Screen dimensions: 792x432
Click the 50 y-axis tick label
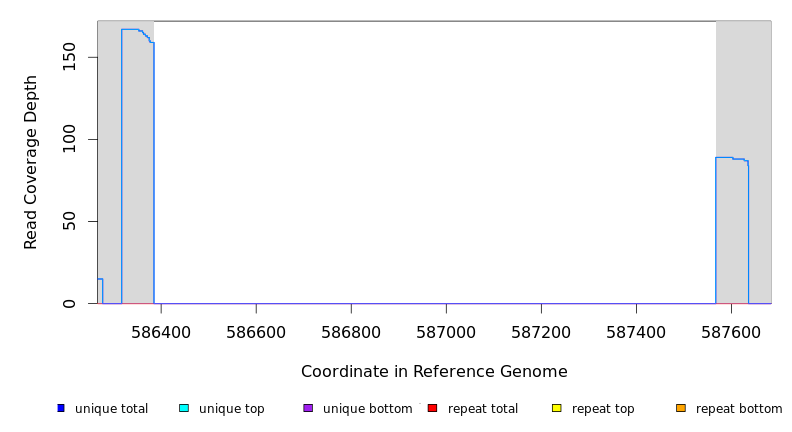pyautogui.click(x=69, y=221)
